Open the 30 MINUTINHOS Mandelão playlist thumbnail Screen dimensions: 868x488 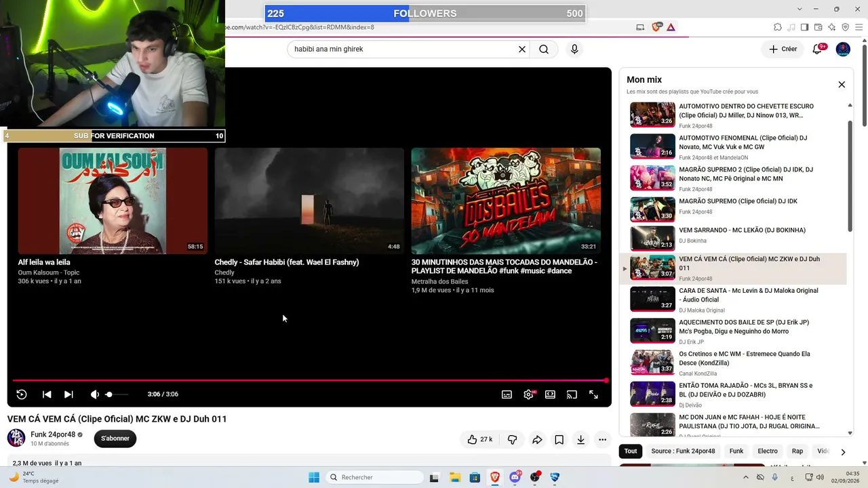tap(506, 201)
